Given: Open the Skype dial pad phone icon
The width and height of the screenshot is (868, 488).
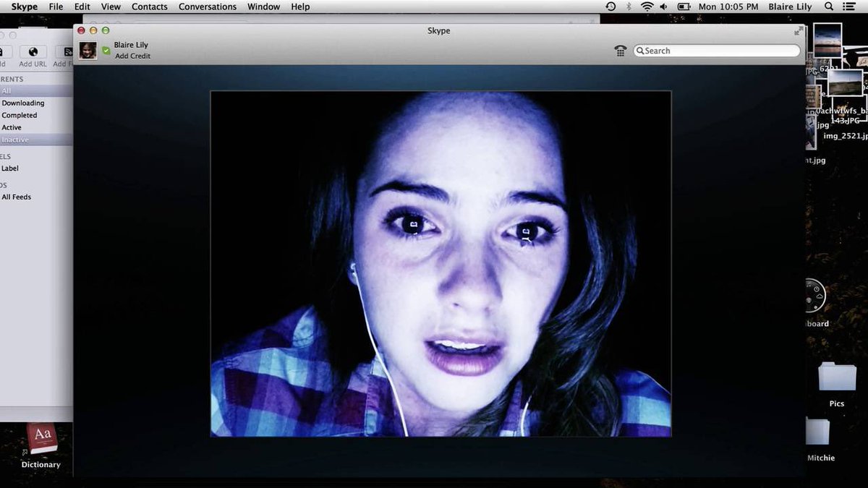Looking at the screenshot, I should 620,51.
